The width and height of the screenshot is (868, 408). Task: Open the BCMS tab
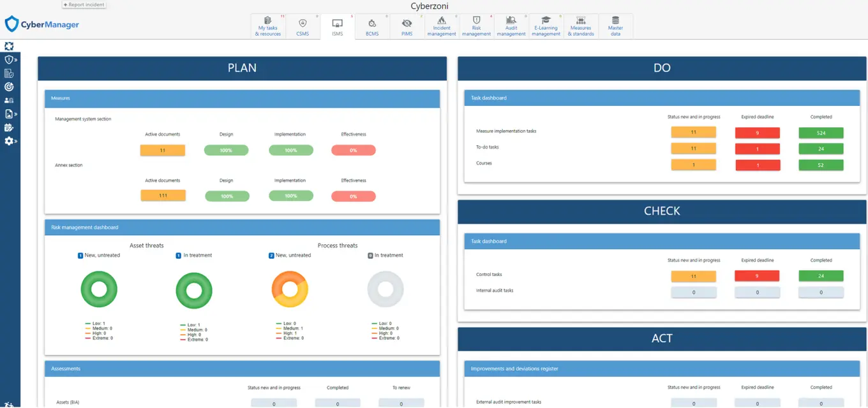click(372, 27)
